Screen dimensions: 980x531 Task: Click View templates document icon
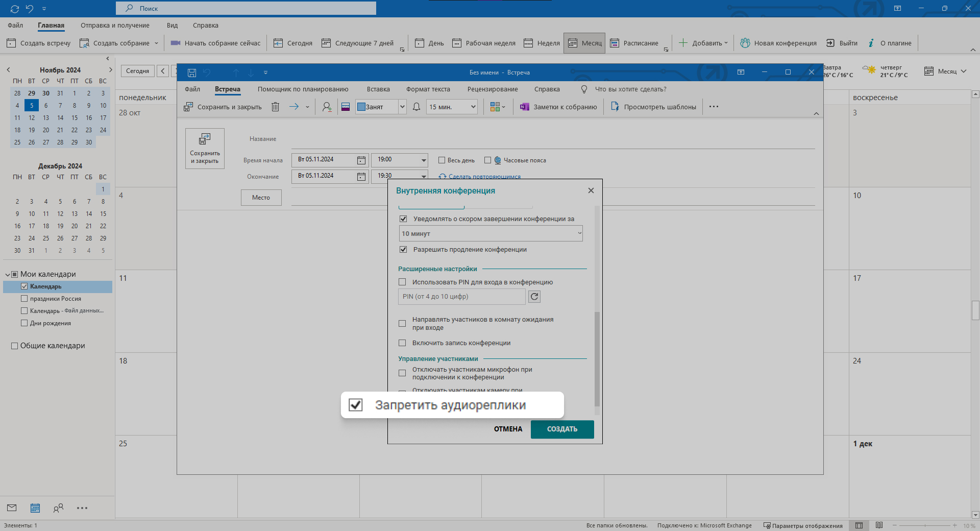(615, 107)
